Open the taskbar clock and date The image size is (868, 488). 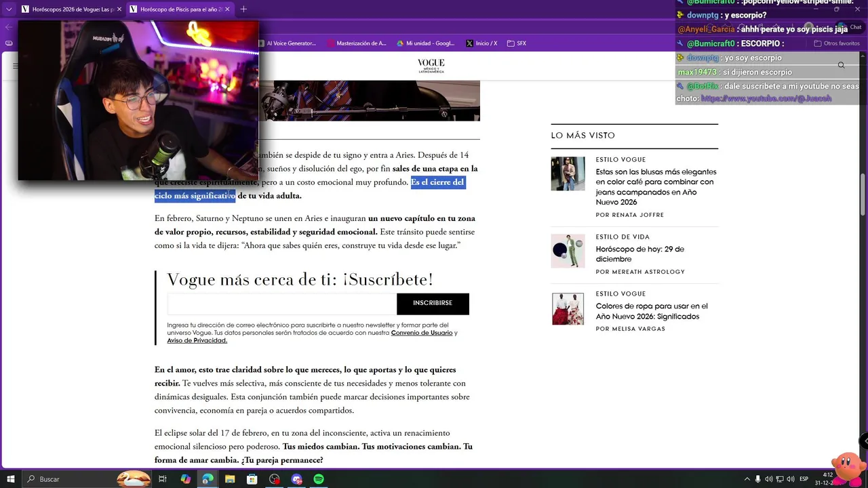click(825, 479)
